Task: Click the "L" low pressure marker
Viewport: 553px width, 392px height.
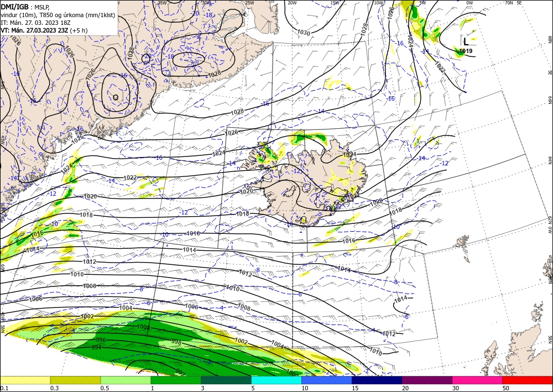Action: click(x=466, y=42)
